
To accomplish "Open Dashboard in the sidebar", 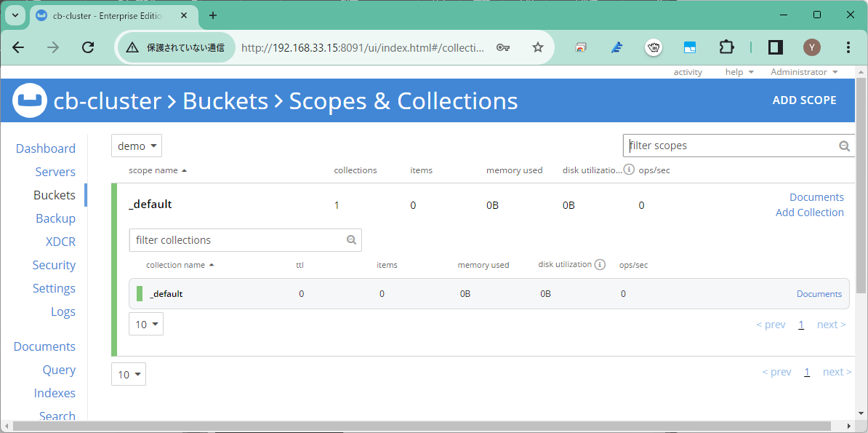I will tap(46, 148).
